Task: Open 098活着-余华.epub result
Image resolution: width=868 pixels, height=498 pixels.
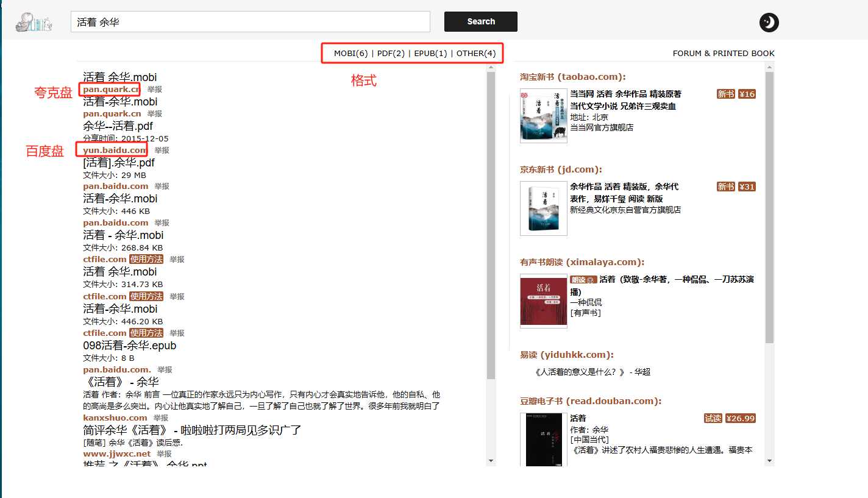Action: (x=130, y=346)
